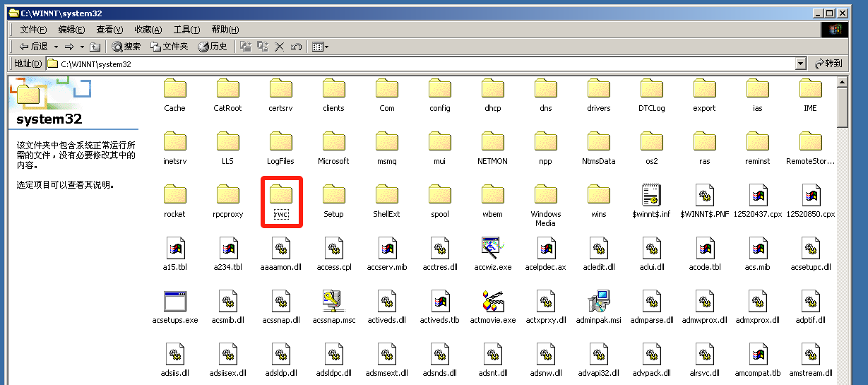The width and height of the screenshot is (868, 385).
Task: Click the 转到 Go button
Action: pyautogui.click(x=828, y=64)
